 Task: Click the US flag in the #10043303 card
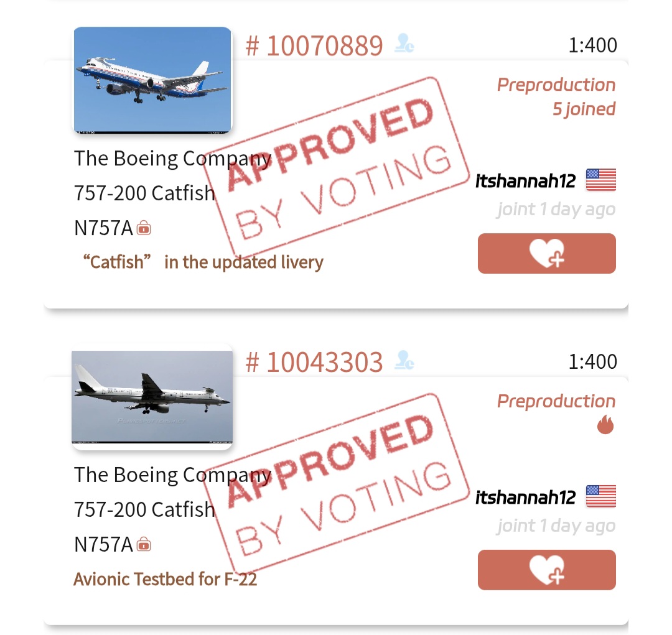600,496
